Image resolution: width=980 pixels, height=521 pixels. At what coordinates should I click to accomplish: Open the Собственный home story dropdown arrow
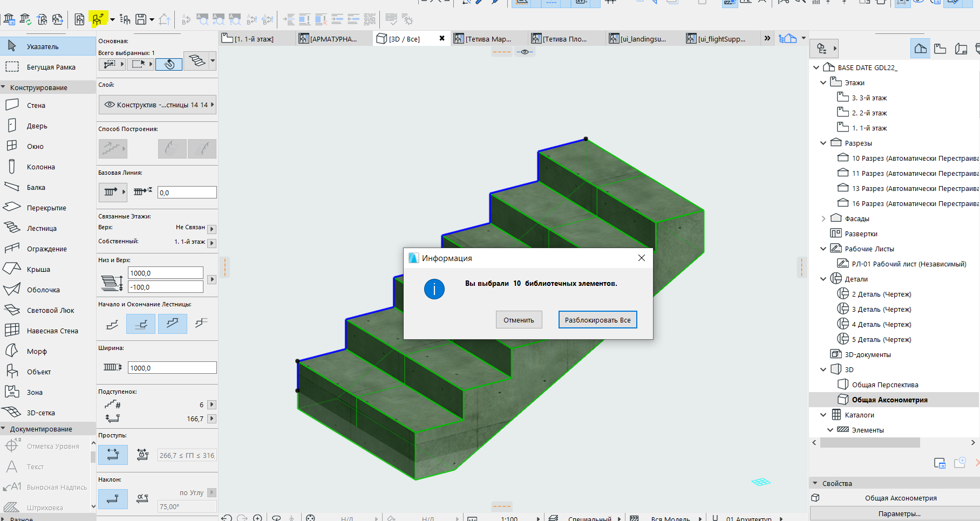pos(212,243)
